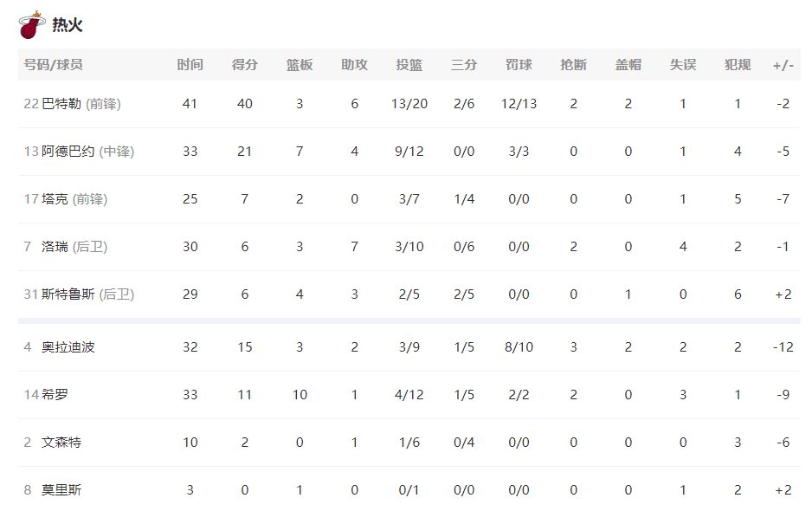
Task: Open player 阿德巴约 profile link
Action: (x=68, y=152)
